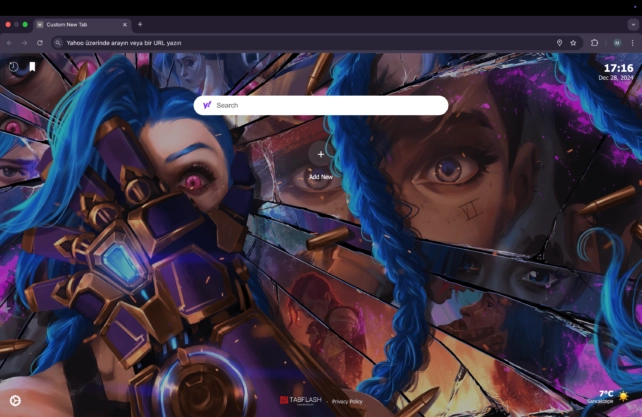Go back in browser history
The width and height of the screenshot is (642, 417).
(9, 43)
